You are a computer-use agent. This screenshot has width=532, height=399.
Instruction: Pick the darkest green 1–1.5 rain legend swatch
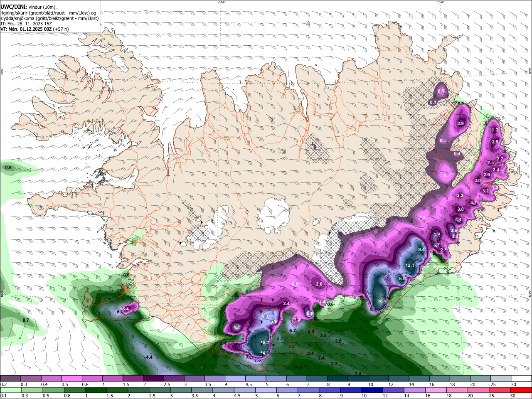(x=96, y=390)
